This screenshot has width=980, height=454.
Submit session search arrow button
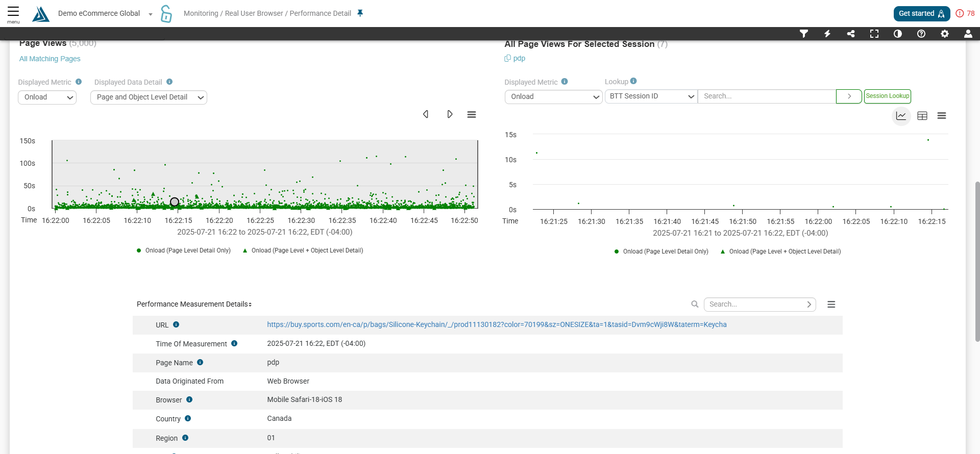click(849, 96)
